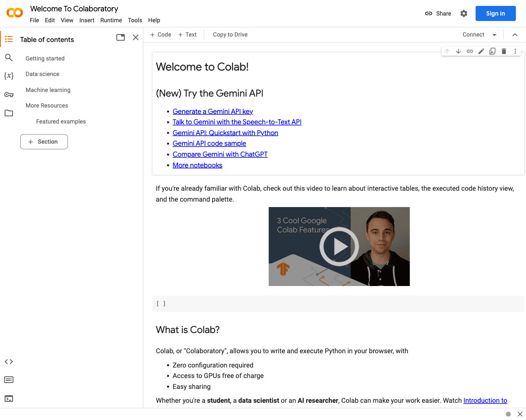Click the Sign in button

tap(496, 13)
